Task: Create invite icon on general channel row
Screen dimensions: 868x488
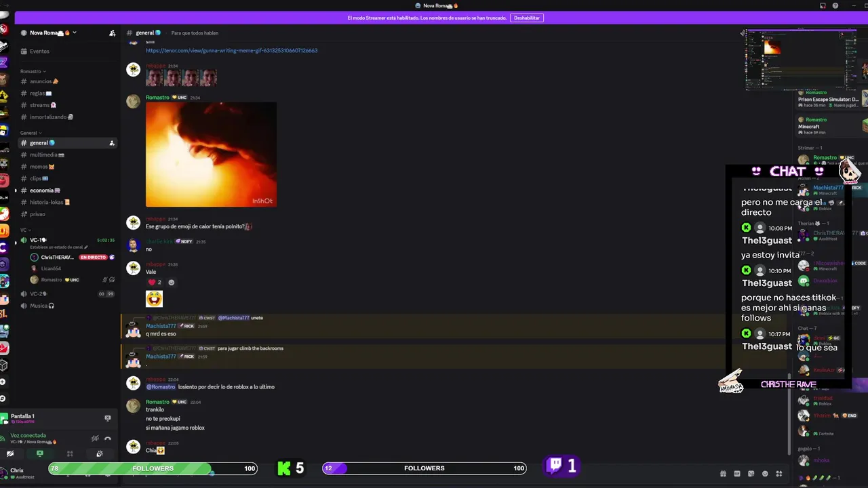Action: click(112, 143)
